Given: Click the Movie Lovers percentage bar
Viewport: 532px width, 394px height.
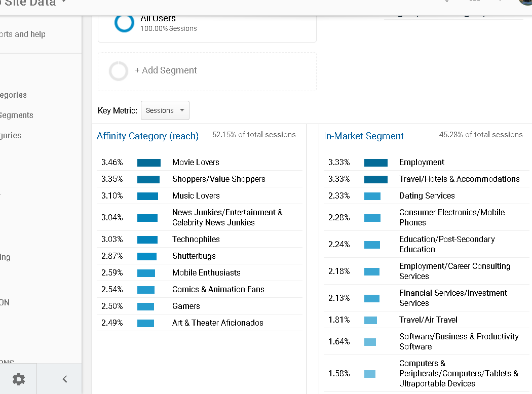Looking at the screenshot, I should tap(148, 163).
